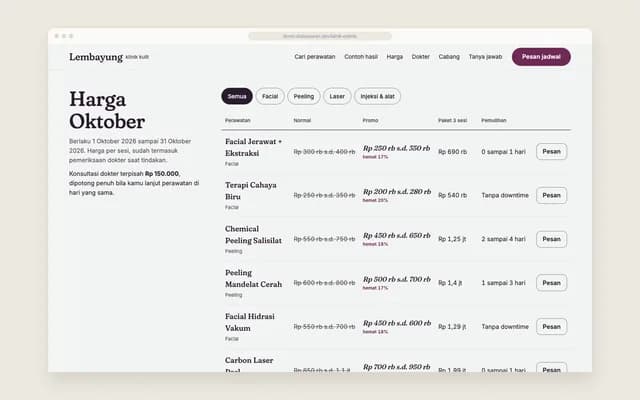
Task: Go to Contoh hasil page
Action: [361, 57]
